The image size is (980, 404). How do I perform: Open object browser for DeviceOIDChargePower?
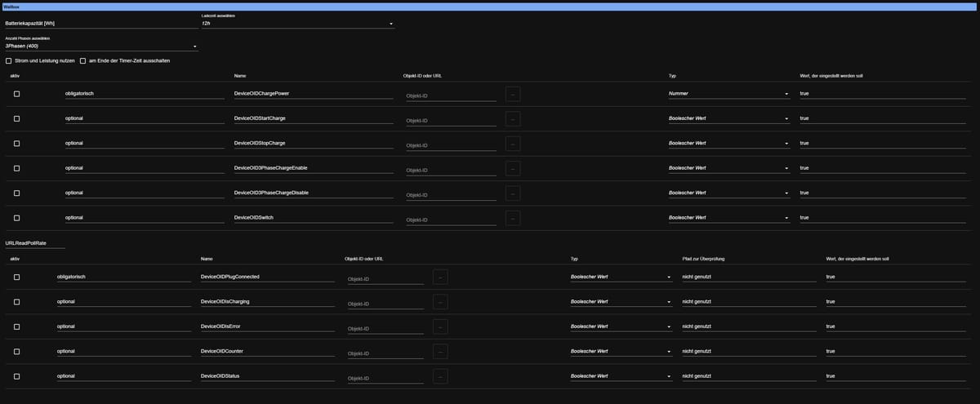click(513, 94)
